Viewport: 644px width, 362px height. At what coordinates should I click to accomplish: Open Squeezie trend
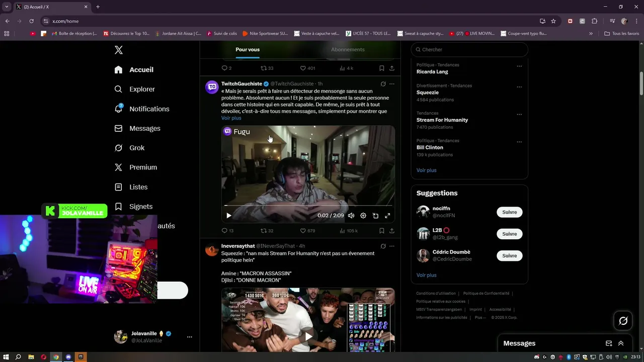[x=428, y=93]
